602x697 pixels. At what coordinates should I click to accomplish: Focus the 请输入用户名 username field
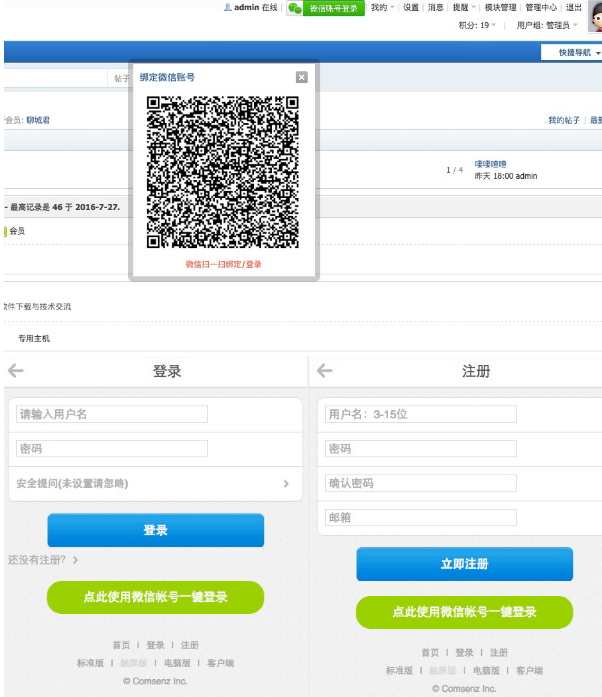tap(112, 414)
